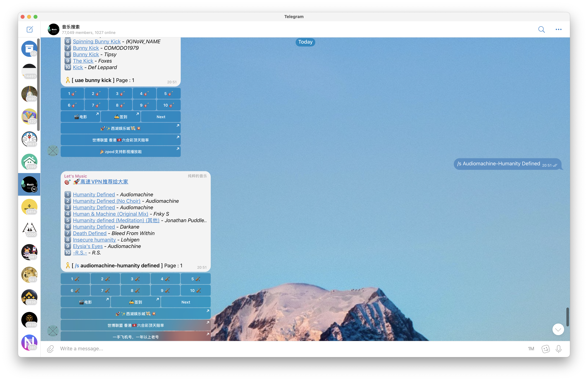Image resolution: width=588 pixels, height=381 pixels.
Task: Click the Let's Music sender name
Action: point(75,176)
